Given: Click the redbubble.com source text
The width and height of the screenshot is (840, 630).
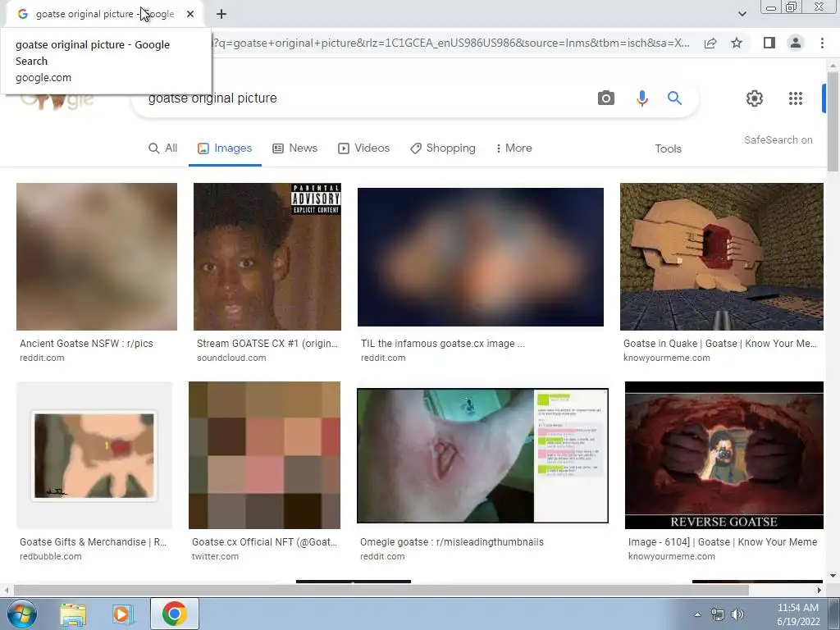Looking at the screenshot, I should [51, 556].
